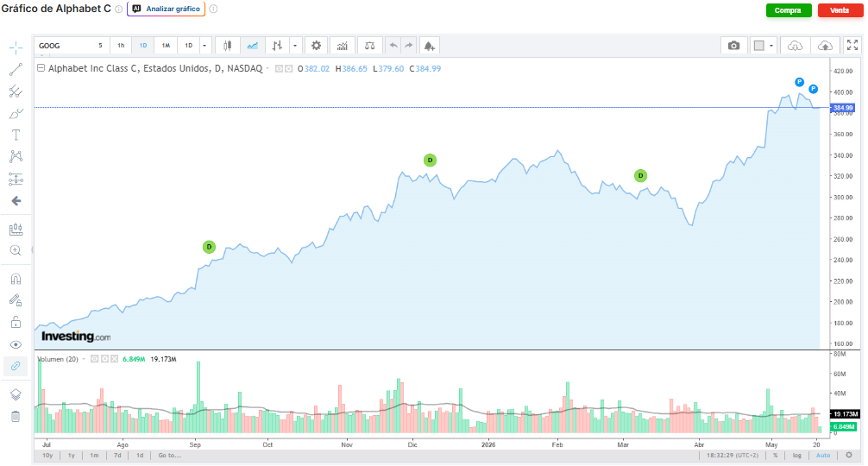Toggle percentage scale %
This screenshot has width=868, height=466.
776,456
